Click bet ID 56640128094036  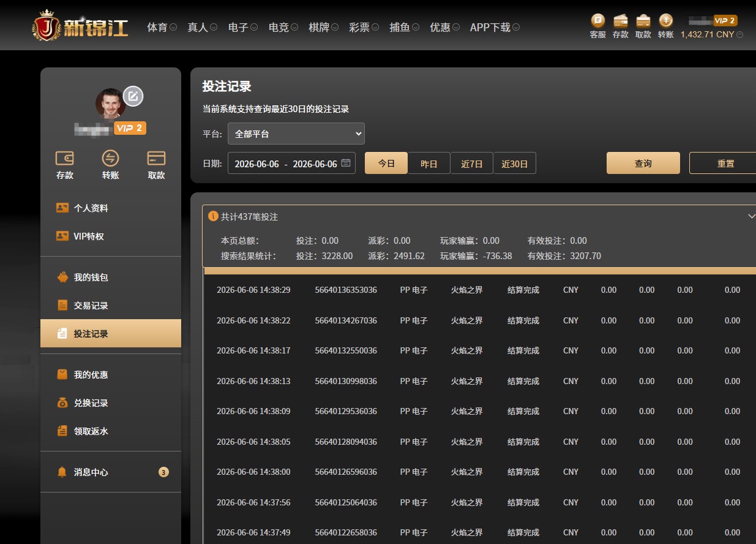346,442
